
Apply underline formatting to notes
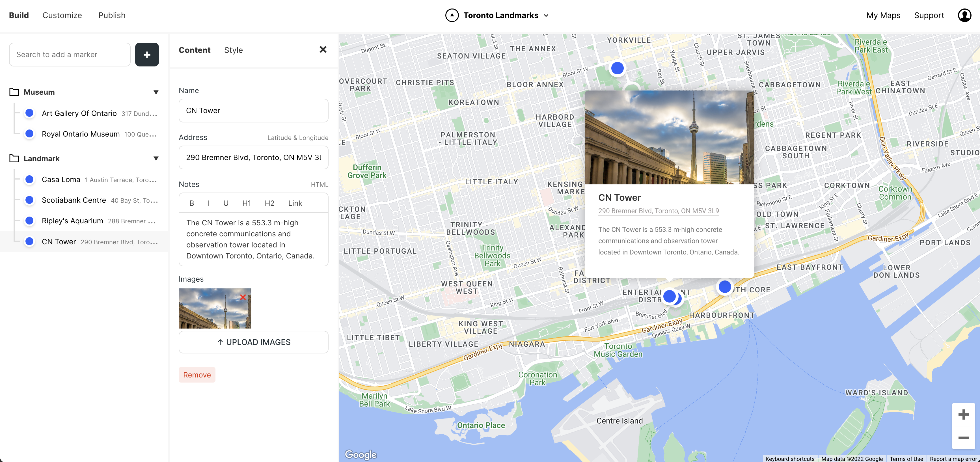226,203
